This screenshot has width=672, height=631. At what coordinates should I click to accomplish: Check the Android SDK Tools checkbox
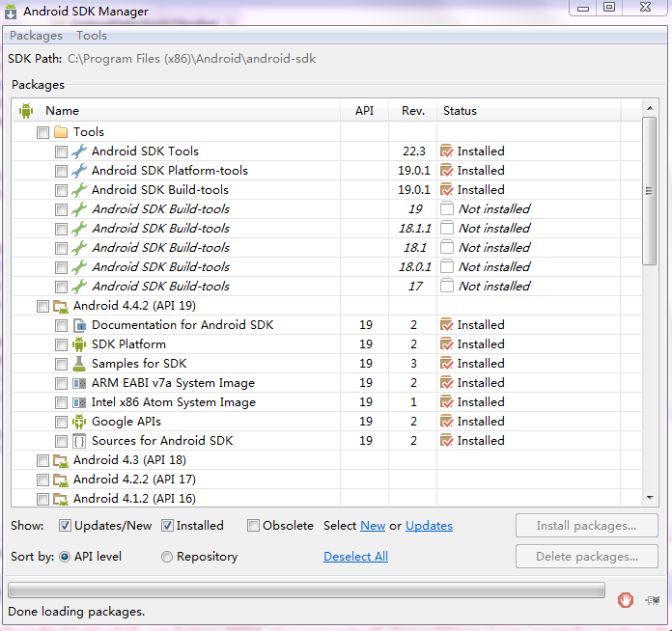click(x=61, y=151)
